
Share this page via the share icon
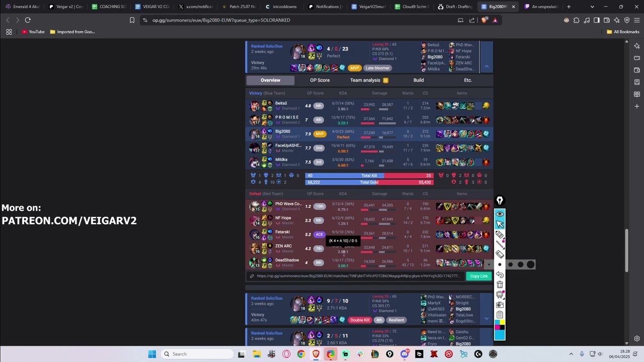[x=472, y=20]
